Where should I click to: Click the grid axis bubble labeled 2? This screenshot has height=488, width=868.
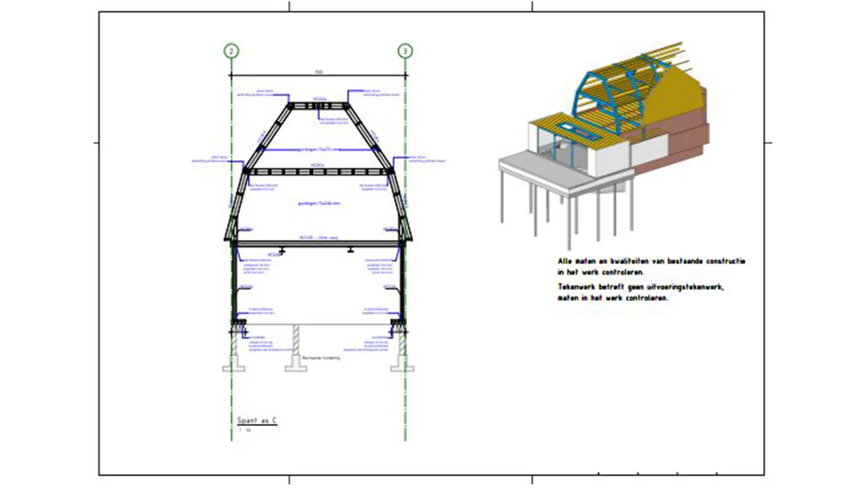[231, 51]
